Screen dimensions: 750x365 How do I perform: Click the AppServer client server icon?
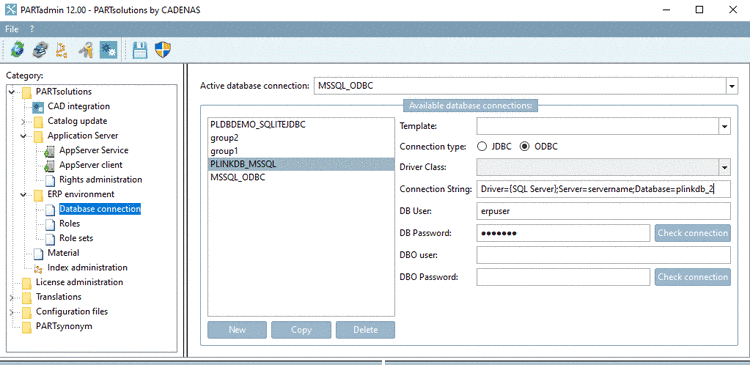point(49,166)
